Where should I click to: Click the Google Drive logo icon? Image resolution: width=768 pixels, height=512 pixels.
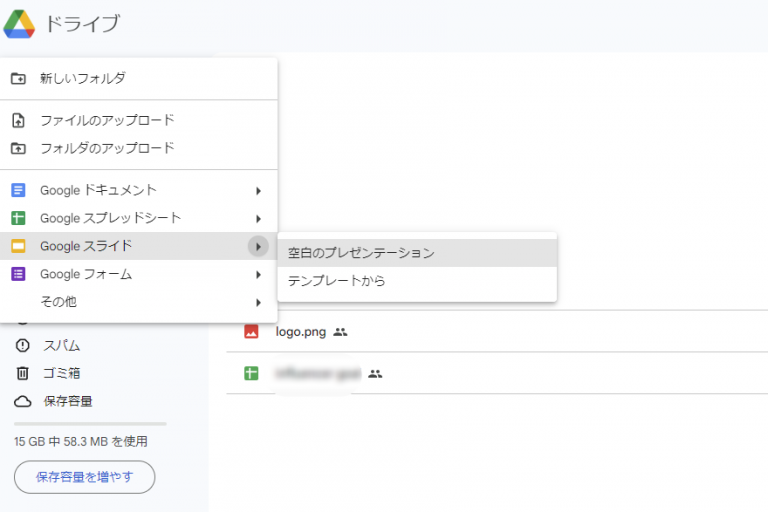(x=20, y=22)
